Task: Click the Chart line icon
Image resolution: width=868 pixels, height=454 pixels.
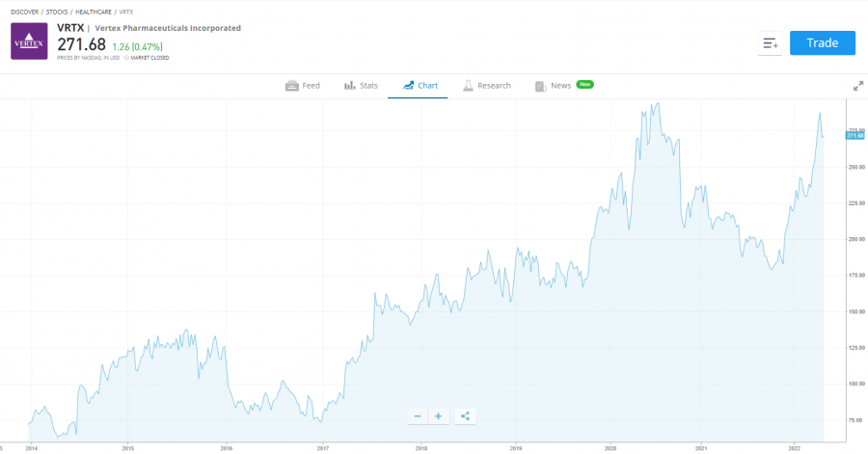Action: tap(408, 86)
